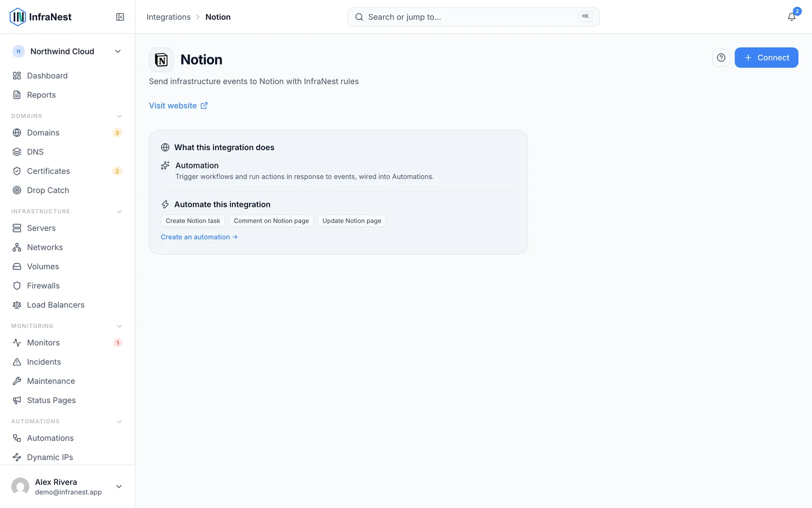Image resolution: width=812 pixels, height=508 pixels.
Task: Open notifications bell icon
Action: coord(791,17)
